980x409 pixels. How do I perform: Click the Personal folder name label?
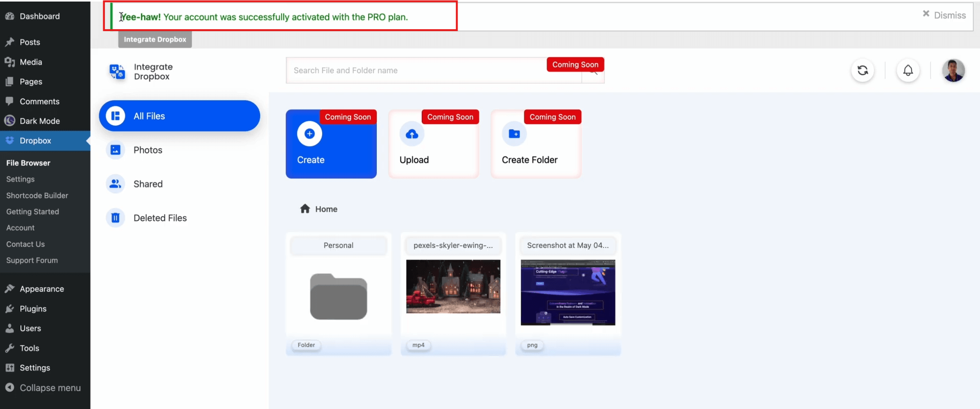click(x=338, y=245)
